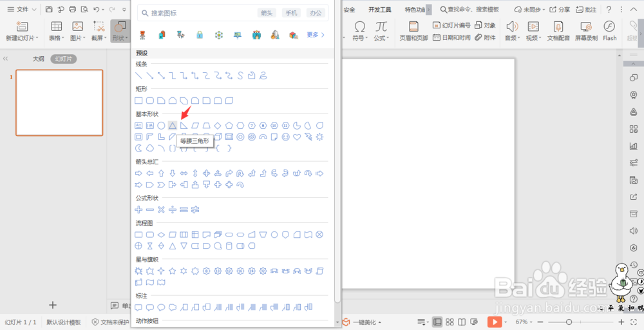Click the 手机 search suggestion tag
The width and height of the screenshot is (644, 330).
coord(291,13)
